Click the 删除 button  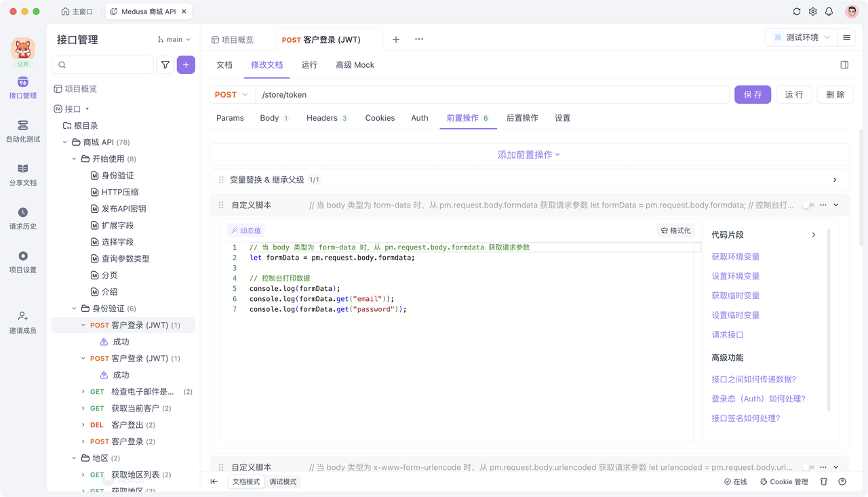[x=835, y=95]
